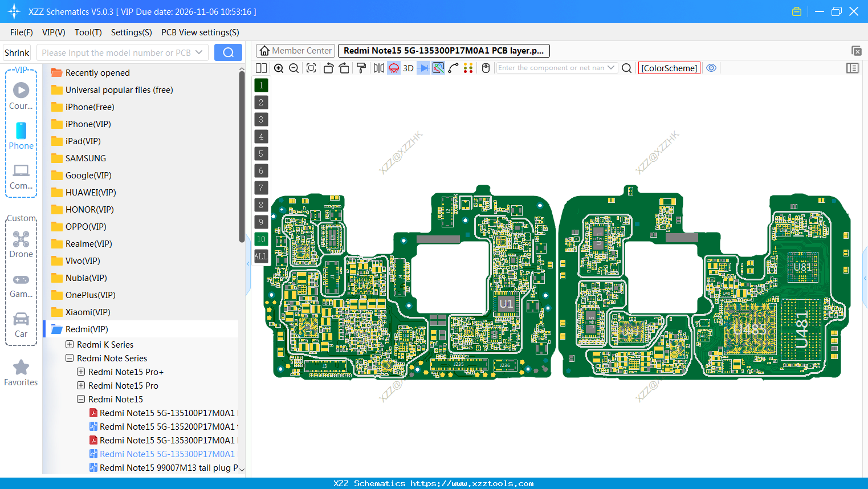Activate the 3D view icon
868x489 pixels.
coord(407,68)
